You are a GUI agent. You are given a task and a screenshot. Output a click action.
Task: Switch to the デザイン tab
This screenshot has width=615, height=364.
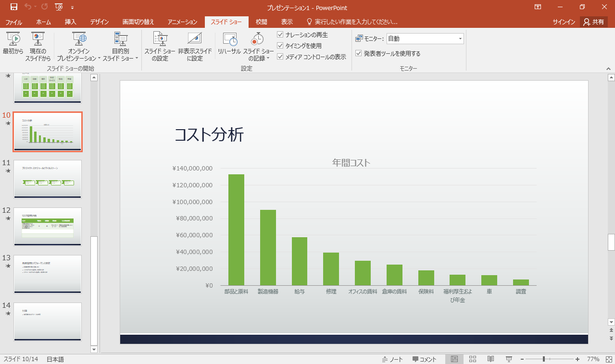99,22
